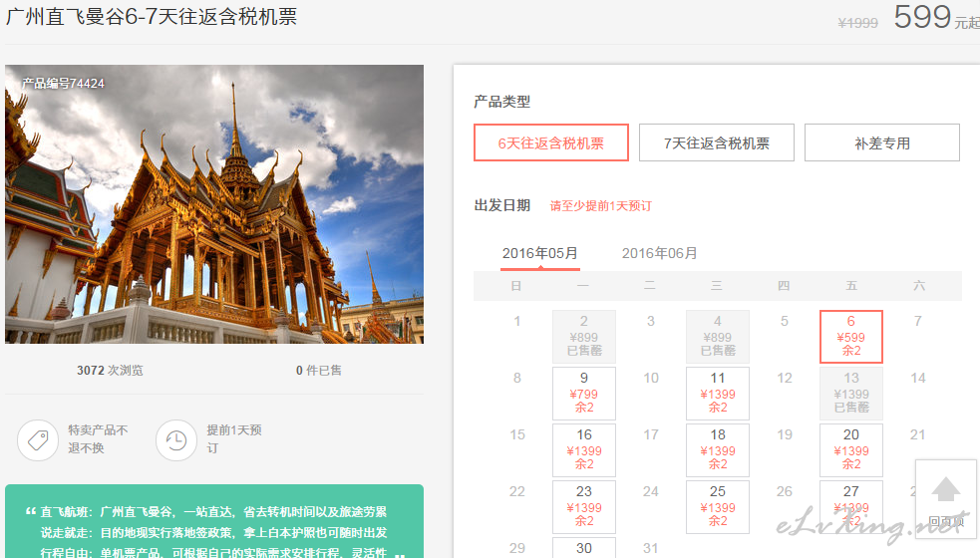
Task: Choose May 16 departure date
Action: coord(584,450)
